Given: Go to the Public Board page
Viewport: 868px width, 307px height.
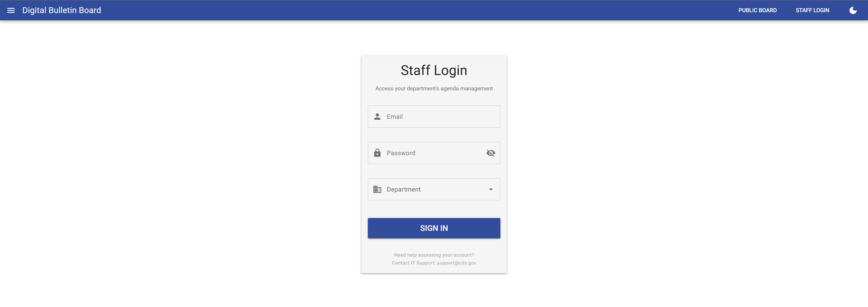Looking at the screenshot, I should click(757, 10).
